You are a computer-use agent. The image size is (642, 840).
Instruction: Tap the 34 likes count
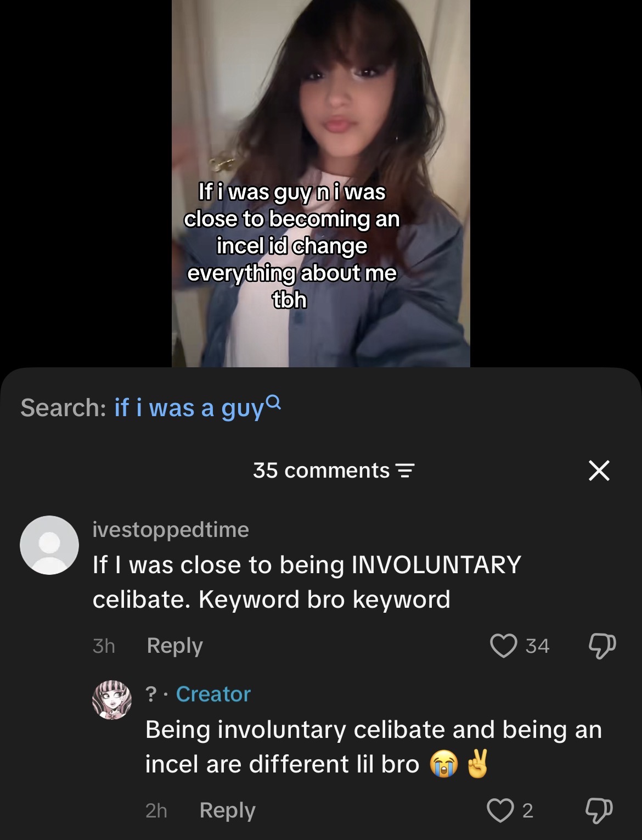(537, 646)
